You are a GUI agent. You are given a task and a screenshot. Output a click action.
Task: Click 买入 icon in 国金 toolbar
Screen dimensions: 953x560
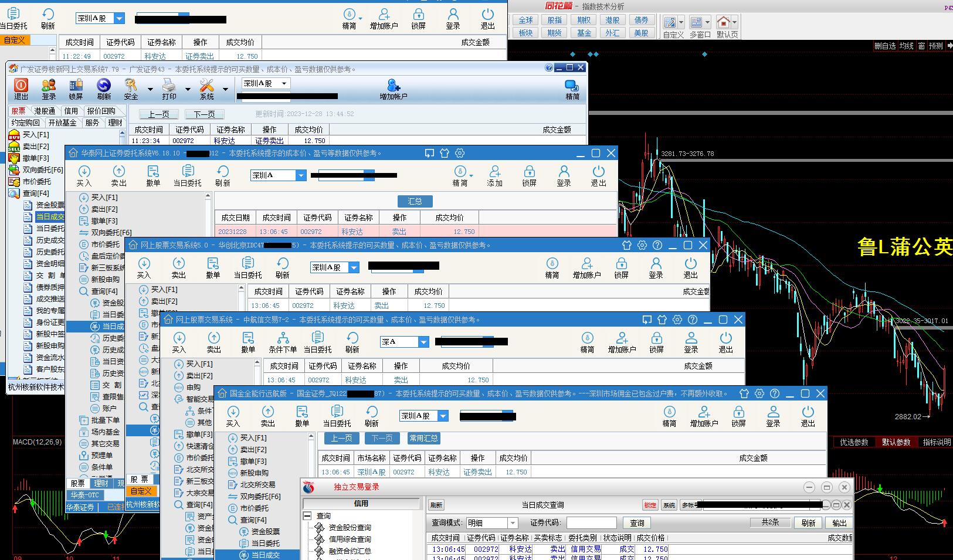coord(233,412)
